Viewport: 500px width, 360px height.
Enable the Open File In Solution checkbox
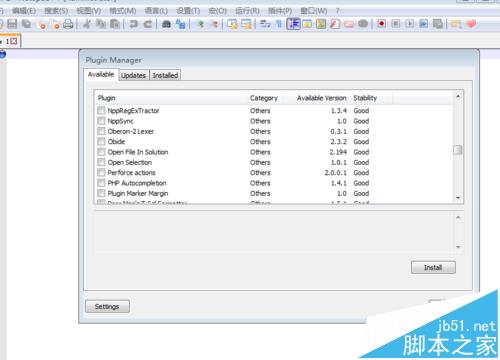[101, 152]
